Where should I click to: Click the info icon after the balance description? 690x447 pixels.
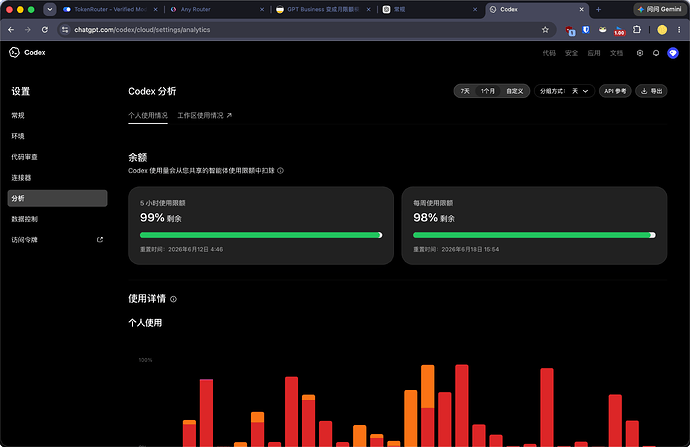(x=280, y=171)
